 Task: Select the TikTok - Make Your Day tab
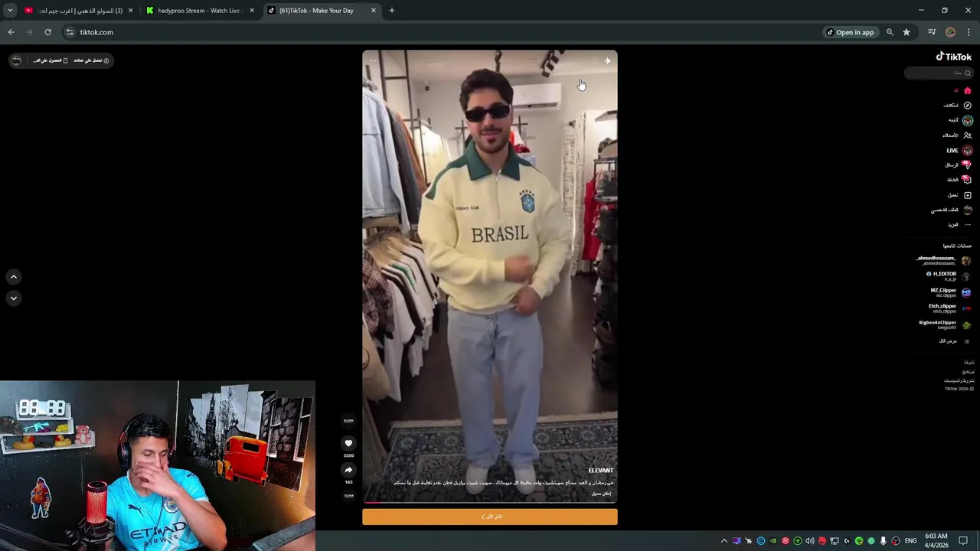pos(322,11)
